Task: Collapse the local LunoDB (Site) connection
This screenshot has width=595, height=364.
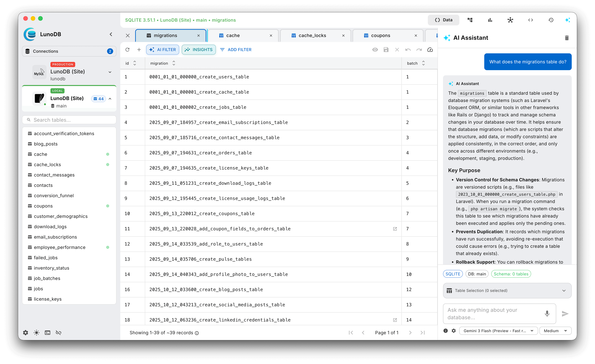Action: tap(110, 99)
